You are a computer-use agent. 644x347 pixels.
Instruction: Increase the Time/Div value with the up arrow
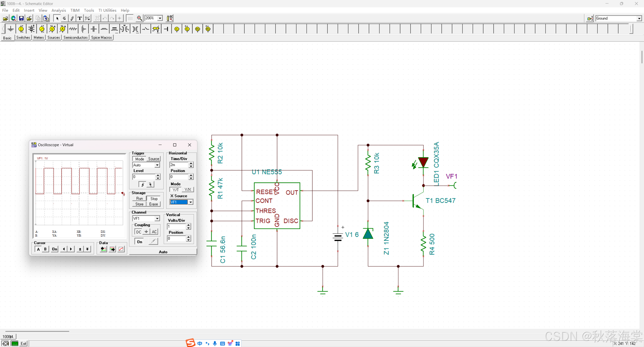(191, 163)
